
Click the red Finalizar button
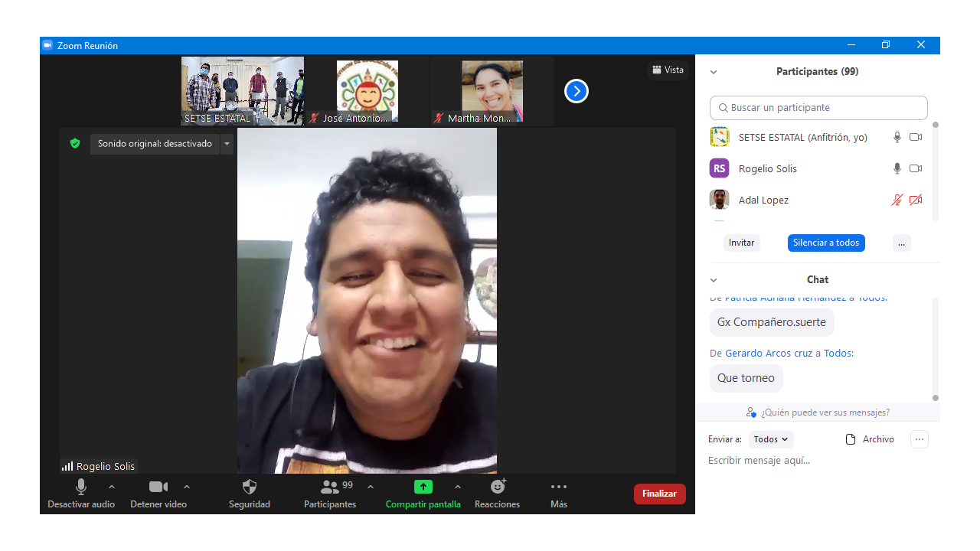click(x=659, y=494)
